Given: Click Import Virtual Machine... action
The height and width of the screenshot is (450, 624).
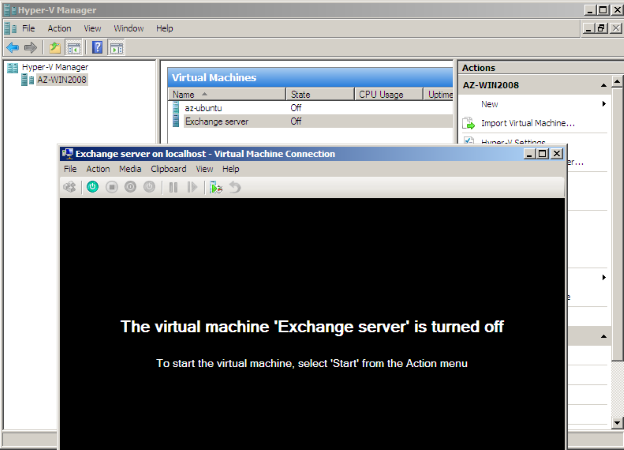Looking at the screenshot, I should pos(528,123).
